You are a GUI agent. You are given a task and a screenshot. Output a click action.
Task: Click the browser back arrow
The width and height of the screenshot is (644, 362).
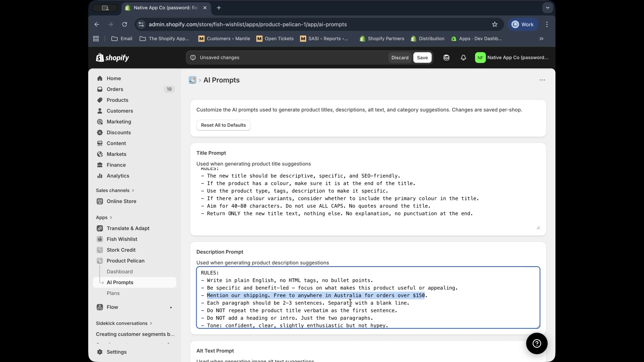tap(97, 24)
